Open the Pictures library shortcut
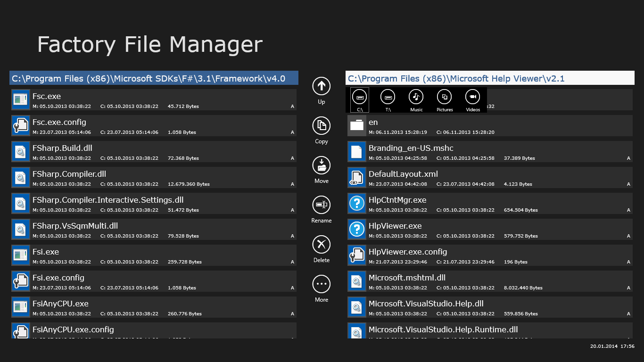 pyautogui.click(x=444, y=97)
